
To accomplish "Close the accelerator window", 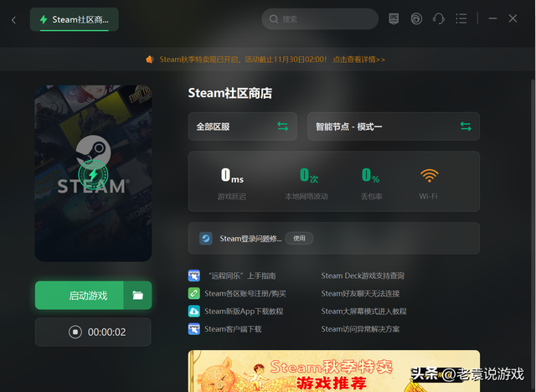I will 513,18.
